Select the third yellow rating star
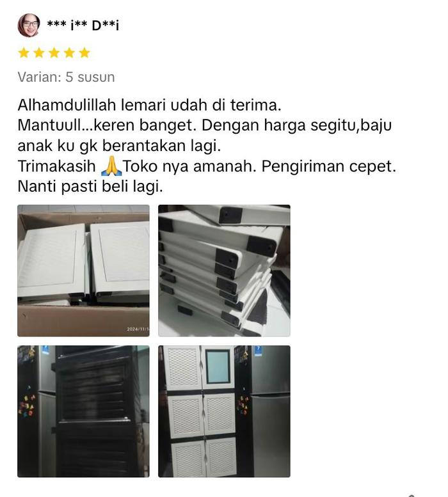 (54, 52)
